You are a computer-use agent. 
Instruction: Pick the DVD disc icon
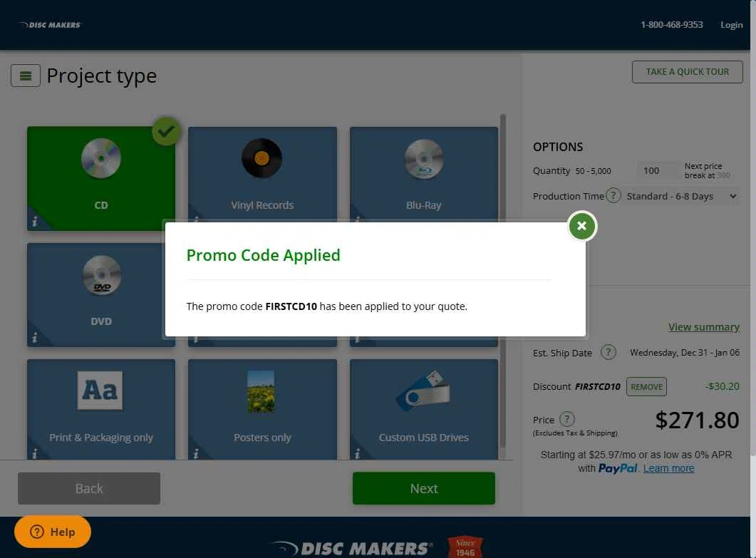pyautogui.click(x=102, y=275)
